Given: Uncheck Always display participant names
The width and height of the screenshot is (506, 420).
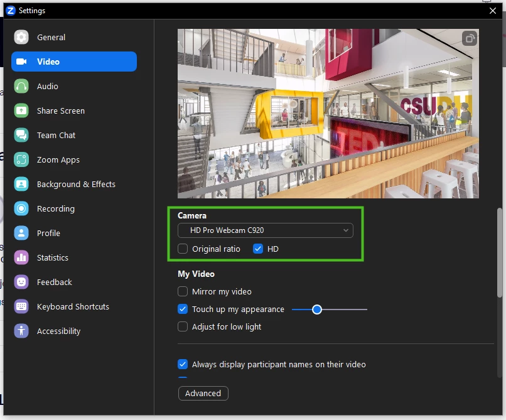Looking at the screenshot, I should point(183,364).
